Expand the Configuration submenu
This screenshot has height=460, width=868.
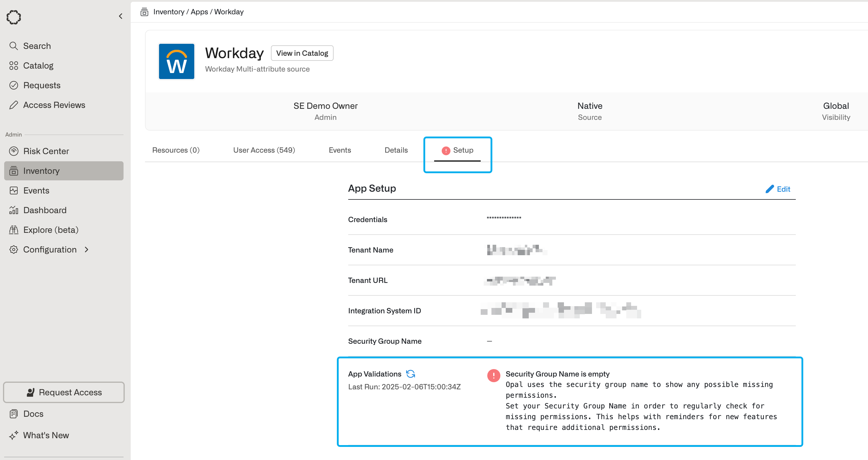pyautogui.click(x=50, y=250)
